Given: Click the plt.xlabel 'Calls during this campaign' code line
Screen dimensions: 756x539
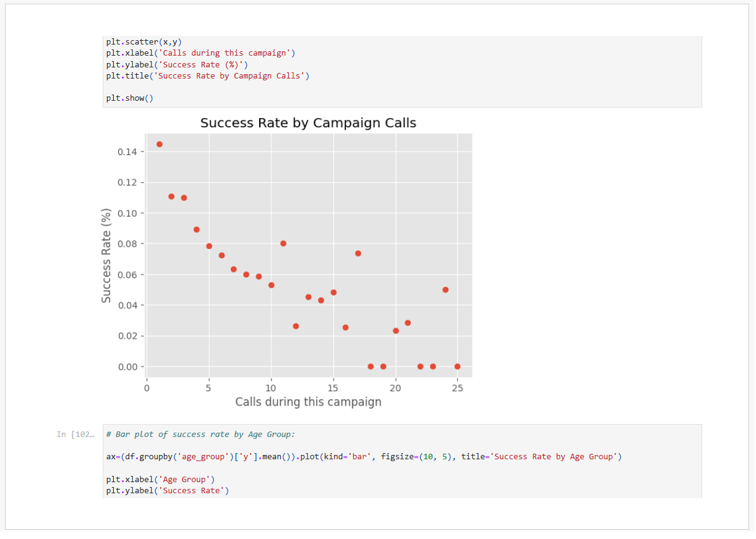Looking at the screenshot, I should coord(200,53).
